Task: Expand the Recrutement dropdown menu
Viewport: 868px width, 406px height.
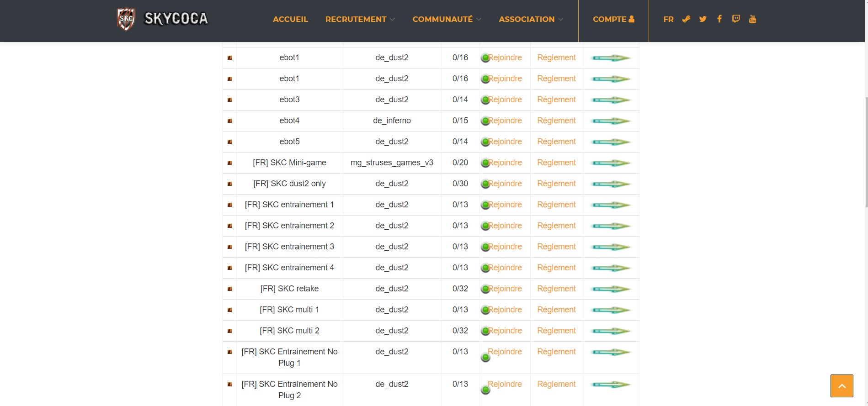Action: coord(360,19)
